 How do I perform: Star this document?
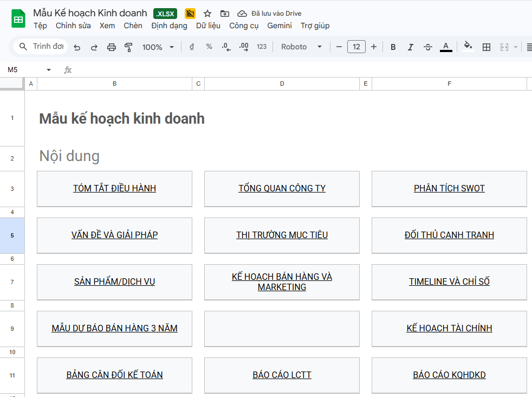coord(207,14)
